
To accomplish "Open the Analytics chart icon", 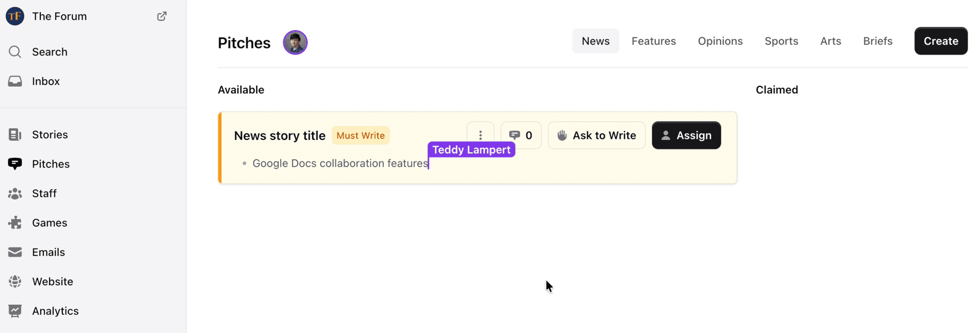I will point(15,311).
